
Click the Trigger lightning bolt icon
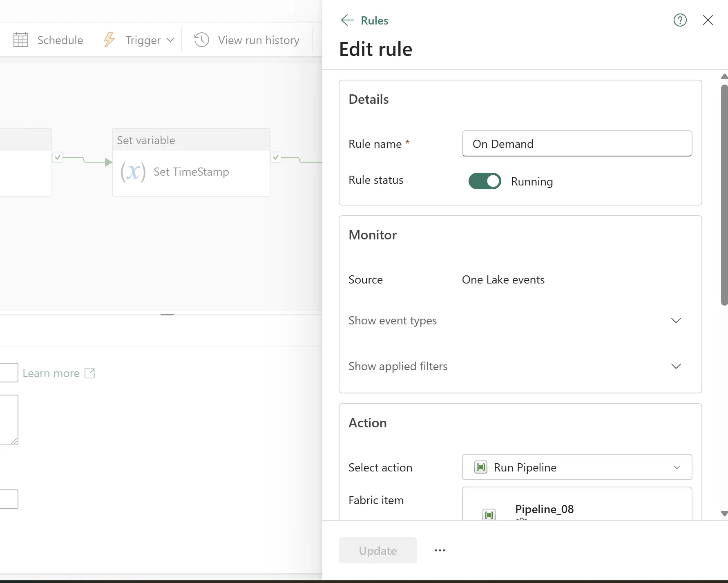(109, 40)
